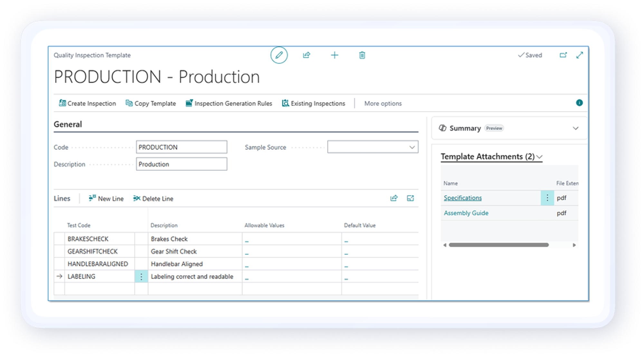This screenshot has width=644, height=357.
Task: Click the Create Inspection action
Action: point(87,103)
